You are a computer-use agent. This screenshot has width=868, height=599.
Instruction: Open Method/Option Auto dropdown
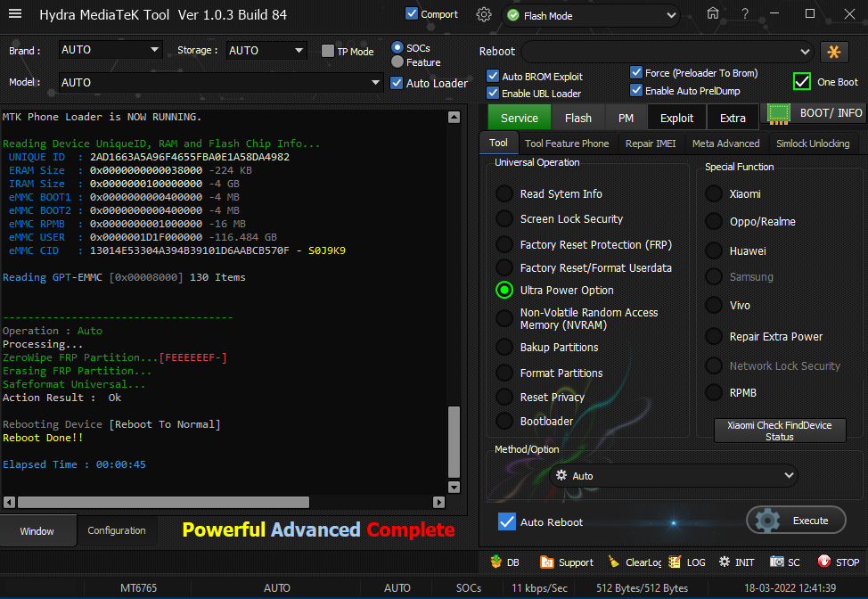674,476
